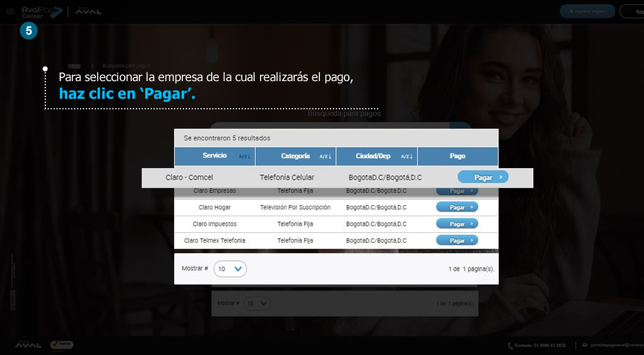Click Pagar for Claro Hogar

[457, 207]
